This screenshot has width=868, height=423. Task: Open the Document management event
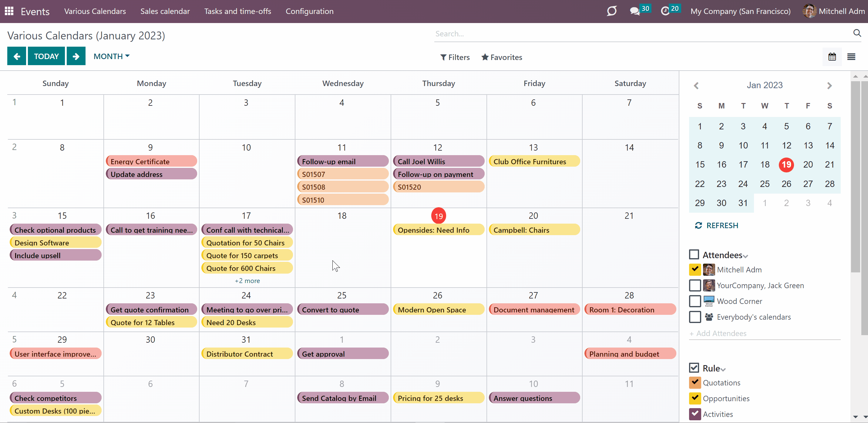tap(534, 309)
